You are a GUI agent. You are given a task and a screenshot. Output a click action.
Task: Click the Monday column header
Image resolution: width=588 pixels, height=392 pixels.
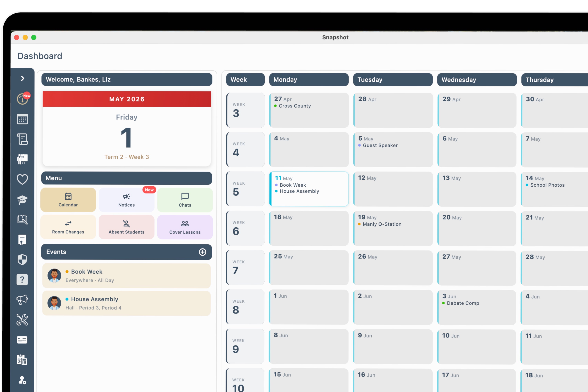(309, 80)
